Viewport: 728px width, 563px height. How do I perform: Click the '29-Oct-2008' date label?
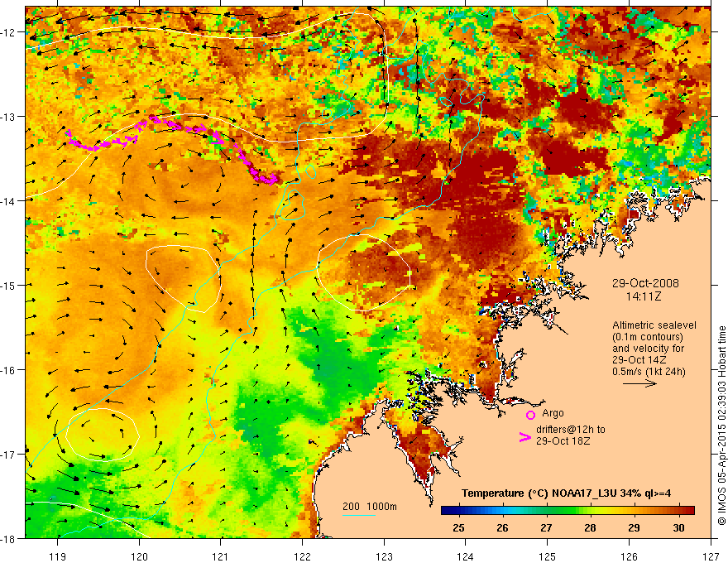tap(645, 283)
